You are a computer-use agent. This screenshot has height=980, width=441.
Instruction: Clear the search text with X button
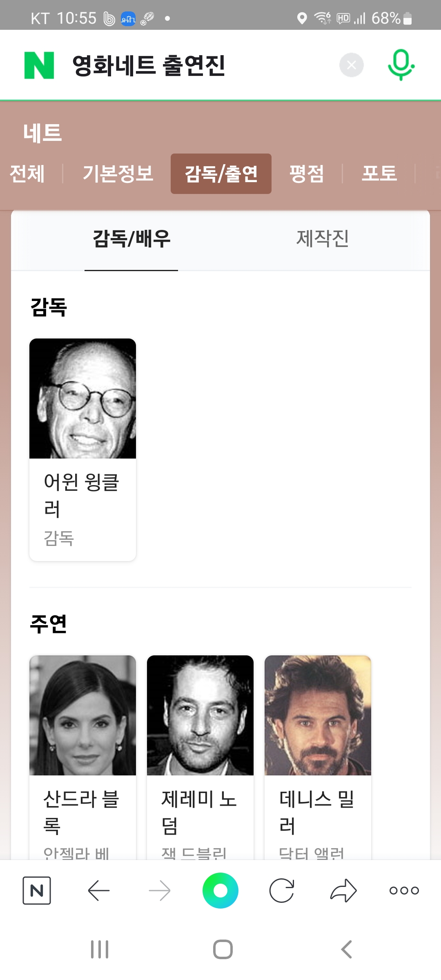coord(352,65)
